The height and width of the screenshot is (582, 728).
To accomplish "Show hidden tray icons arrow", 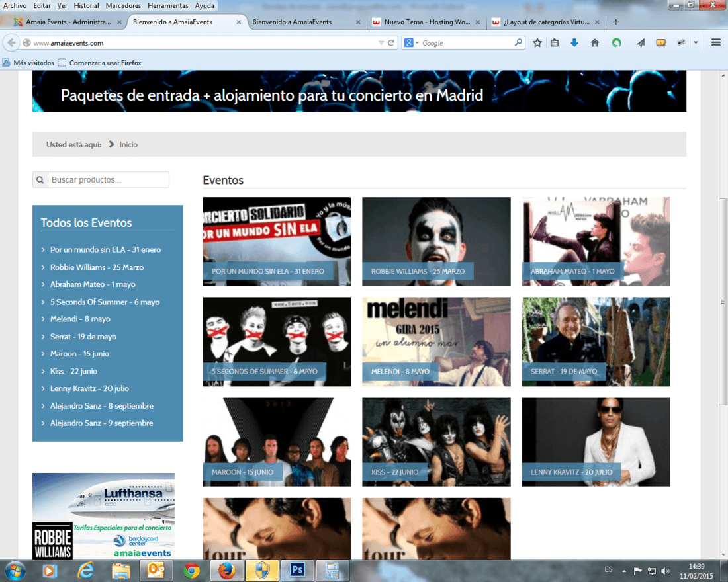I will (x=624, y=571).
